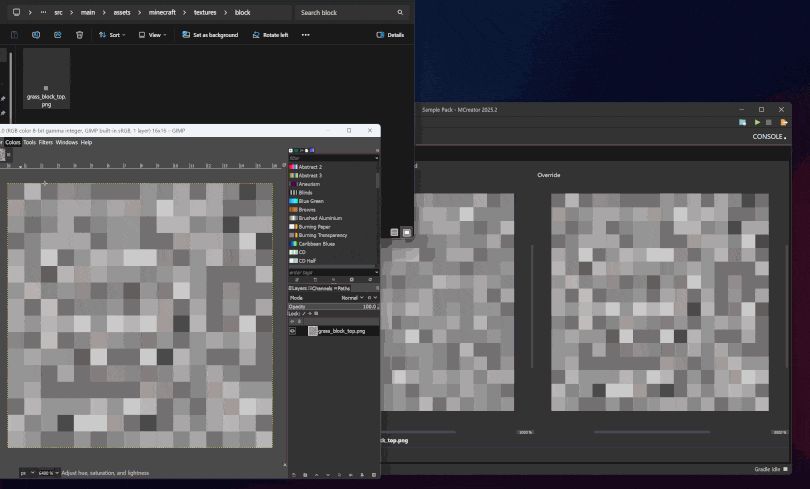Viewport: 810px width, 489px height.
Task: Click the stop square icon in MCreator toolbar
Action: pos(769,122)
